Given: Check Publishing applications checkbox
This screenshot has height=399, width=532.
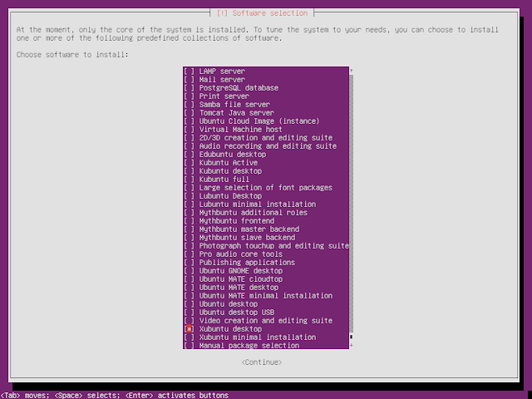Looking at the screenshot, I should point(189,263).
